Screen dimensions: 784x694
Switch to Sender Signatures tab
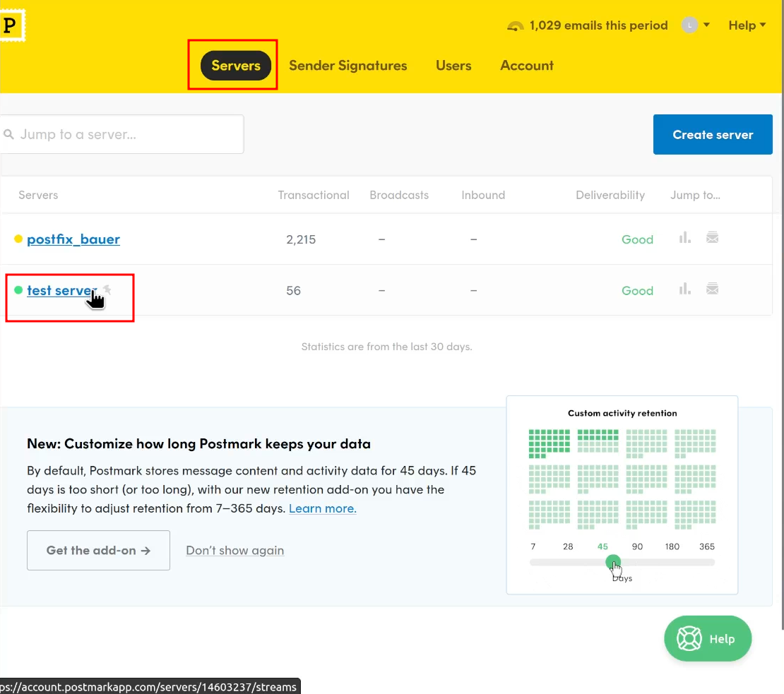[348, 66]
